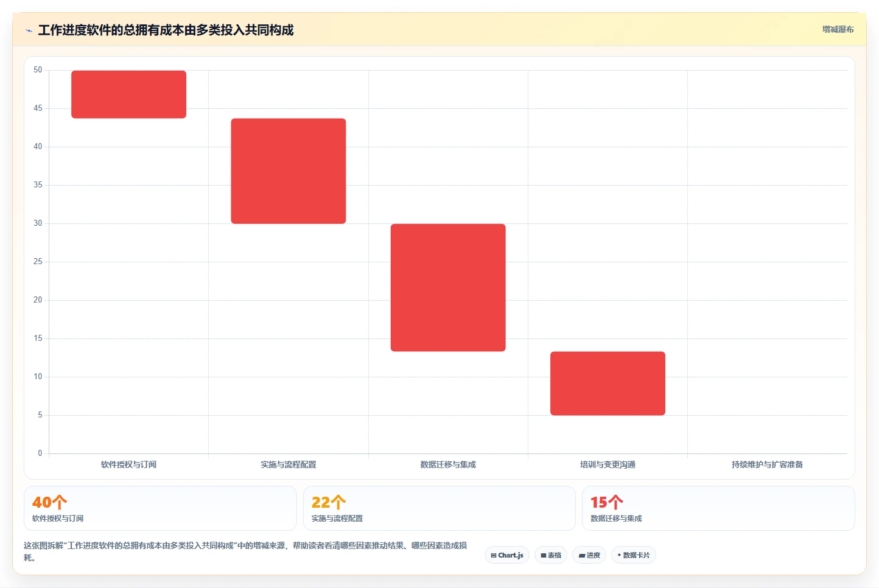Click the chart title 工作进度软件的总拥有成本由多类投入共同构成

pos(166,30)
